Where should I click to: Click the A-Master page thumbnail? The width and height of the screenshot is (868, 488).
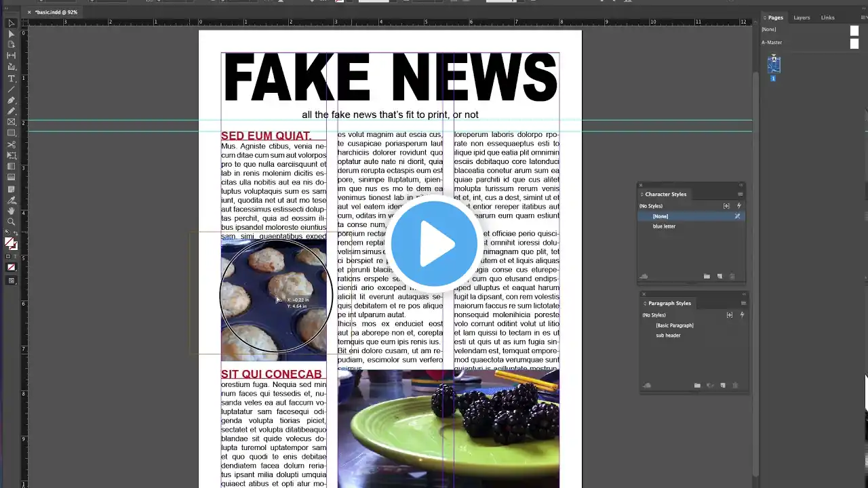(x=854, y=43)
